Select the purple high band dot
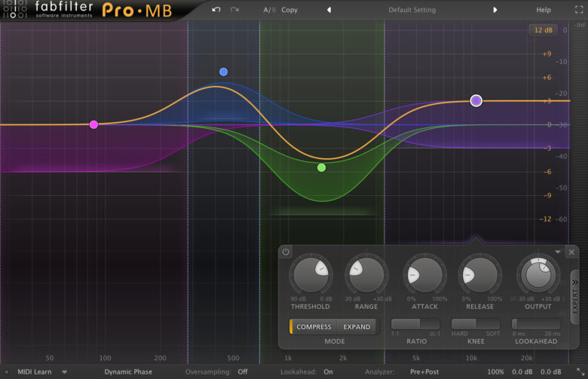This screenshot has height=379, width=588. tap(476, 100)
